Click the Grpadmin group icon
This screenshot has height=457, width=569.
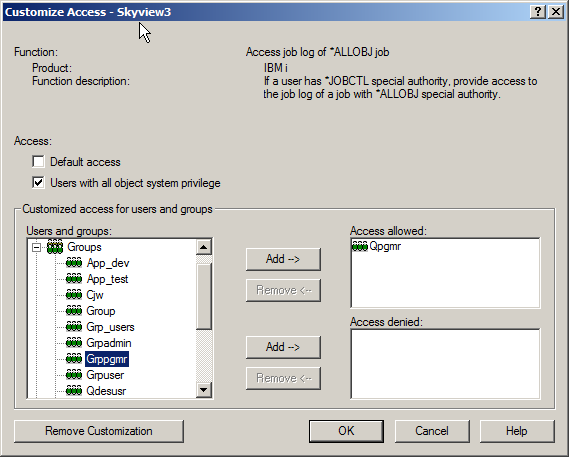click(74, 343)
